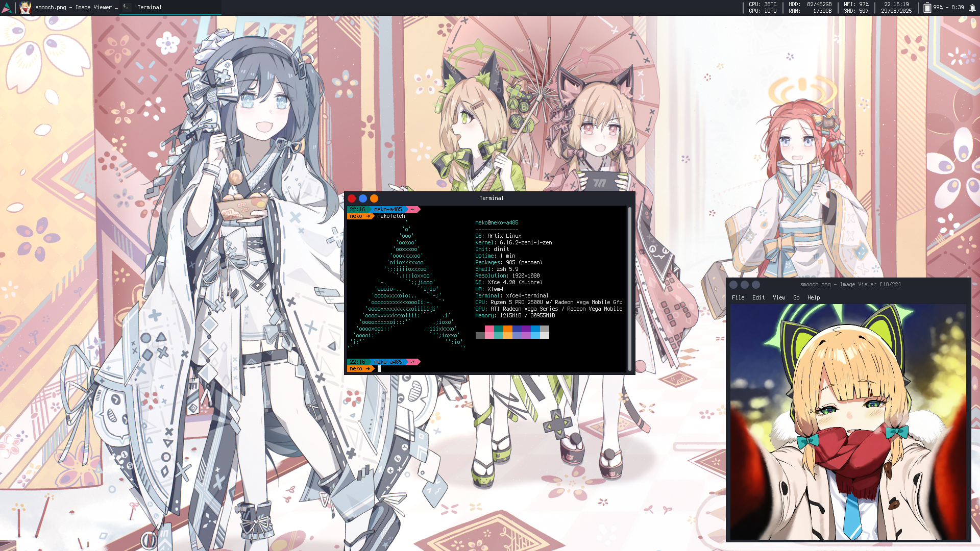Click the Packages: 985 (pacman) line
The image size is (980, 551).
(x=509, y=263)
